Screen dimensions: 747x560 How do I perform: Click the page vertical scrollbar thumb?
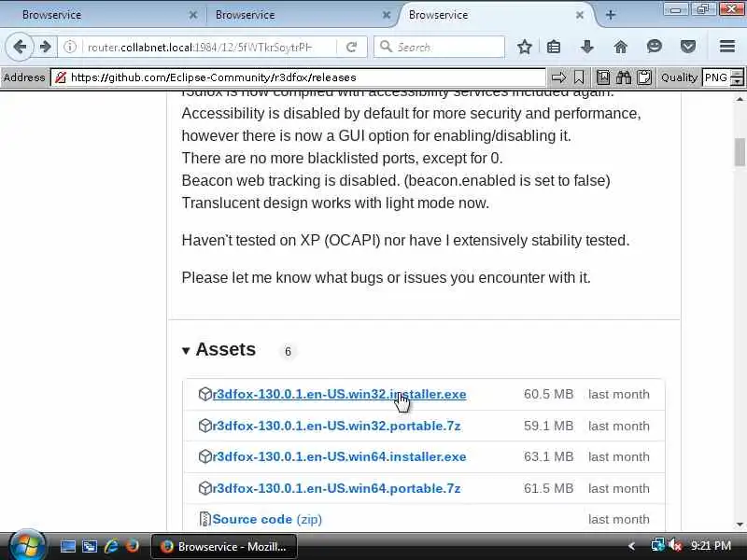(740, 152)
